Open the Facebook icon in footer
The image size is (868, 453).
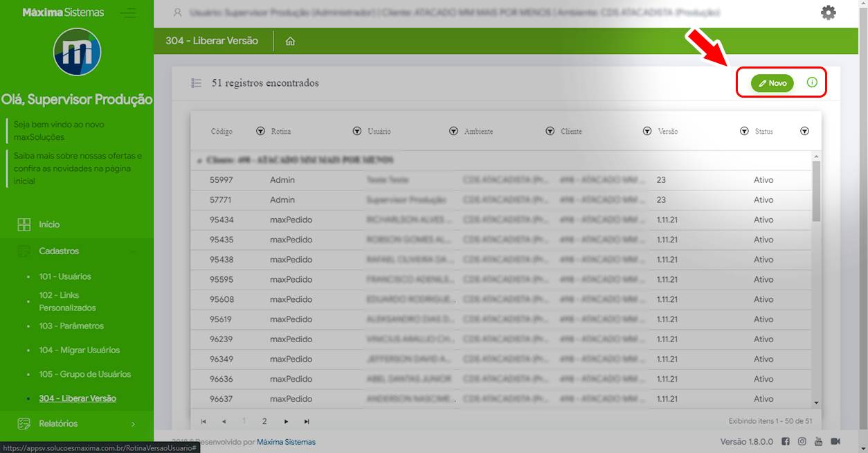tap(786, 442)
